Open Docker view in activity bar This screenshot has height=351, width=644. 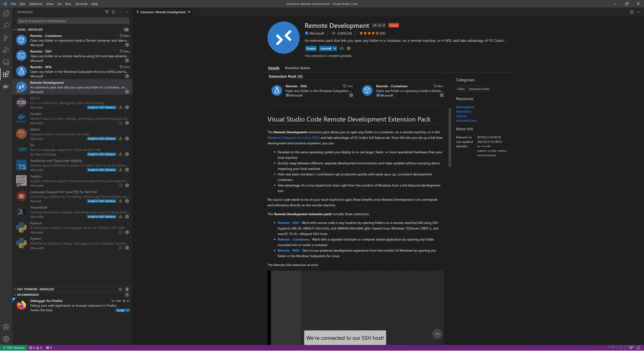click(x=6, y=86)
